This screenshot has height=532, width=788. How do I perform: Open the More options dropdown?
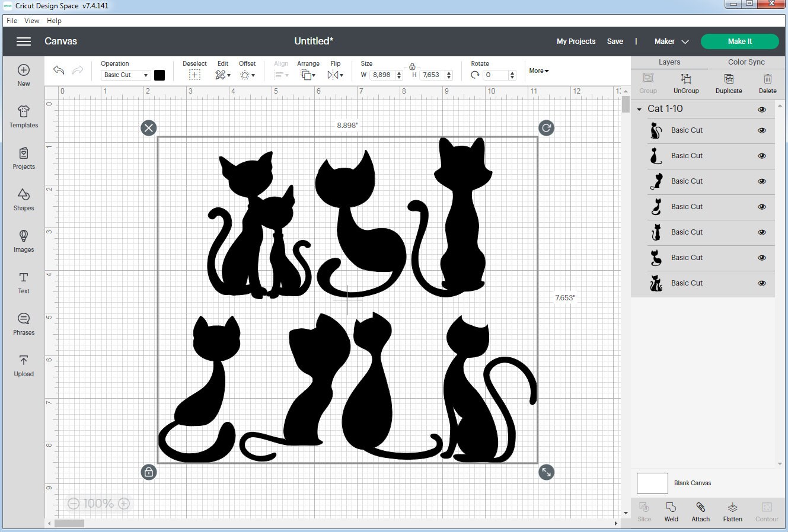click(x=538, y=70)
